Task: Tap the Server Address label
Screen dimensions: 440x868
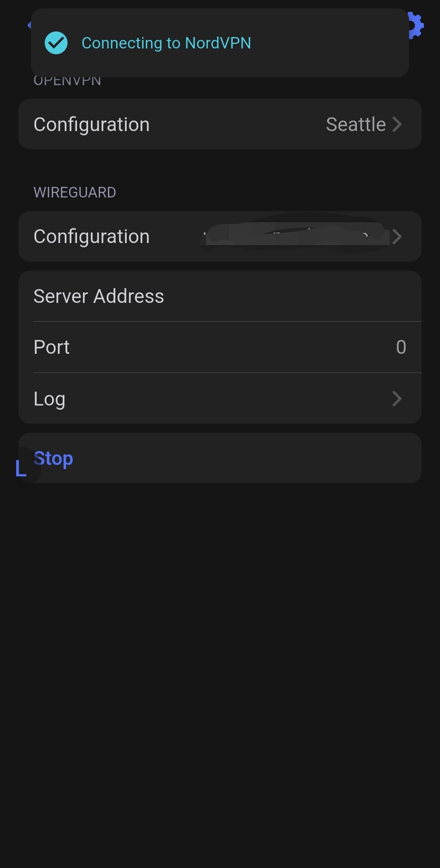Action: (x=99, y=296)
